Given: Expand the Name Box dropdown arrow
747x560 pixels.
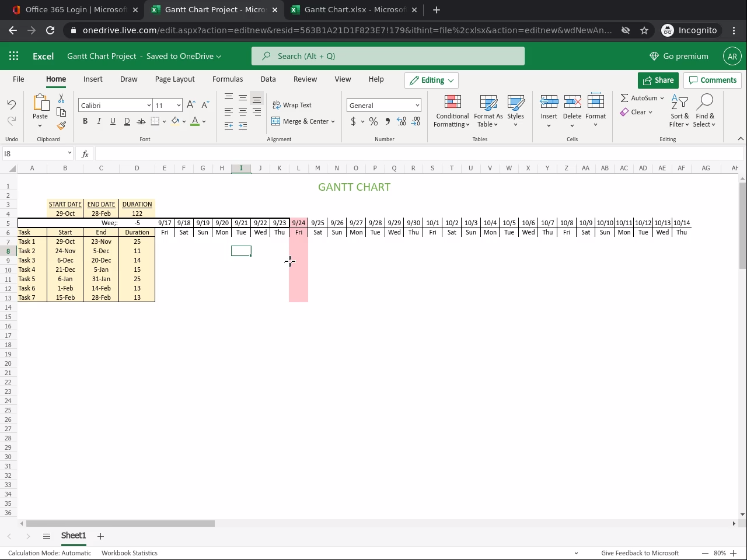Looking at the screenshot, I should click(69, 153).
